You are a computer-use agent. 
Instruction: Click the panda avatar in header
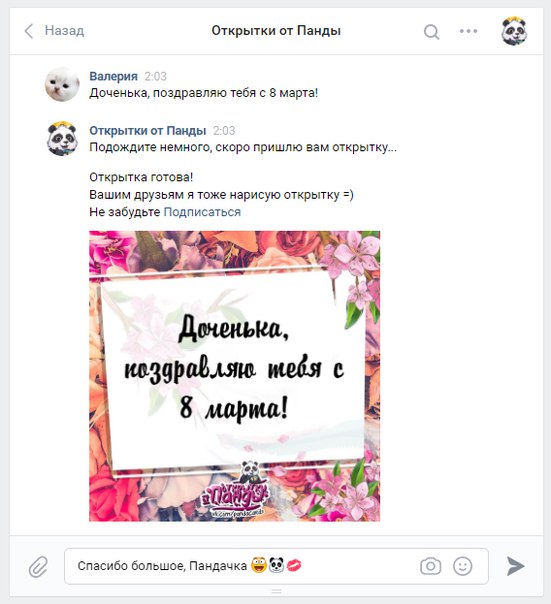click(x=514, y=31)
